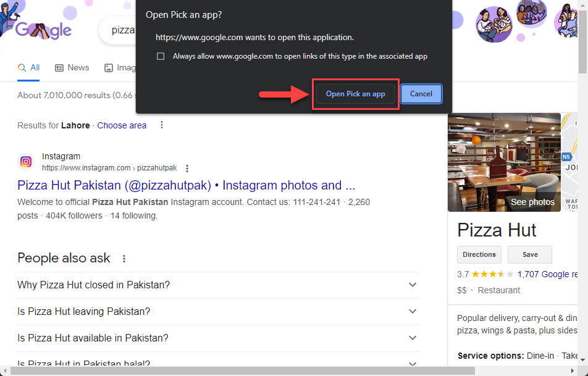Expand Is Pizza Hut available in Pakistan
The image size is (588, 376).
tap(219, 338)
